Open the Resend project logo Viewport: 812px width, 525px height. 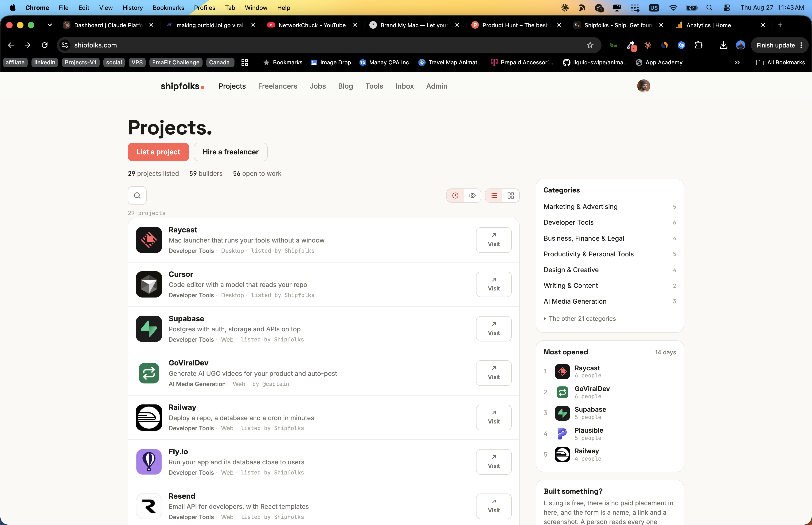(x=149, y=506)
